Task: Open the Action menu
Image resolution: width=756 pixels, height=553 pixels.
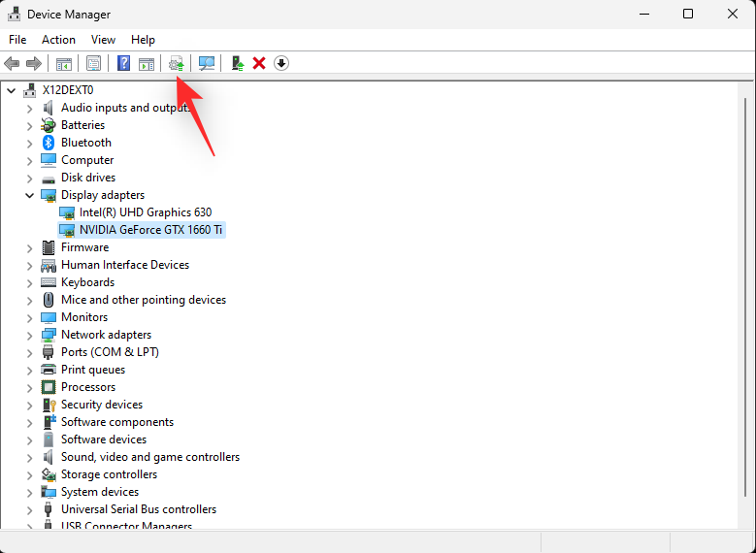Action: click(x=58, y=40)
